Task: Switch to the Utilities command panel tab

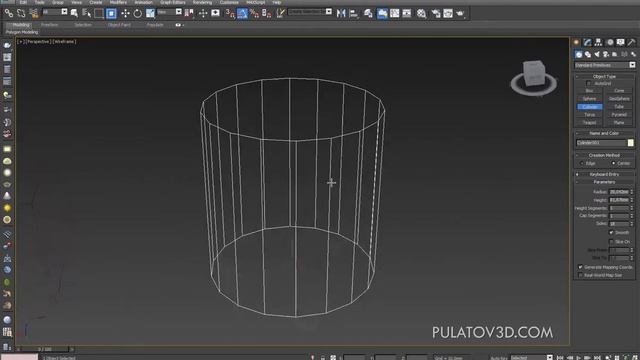Action: coord(631,42)
